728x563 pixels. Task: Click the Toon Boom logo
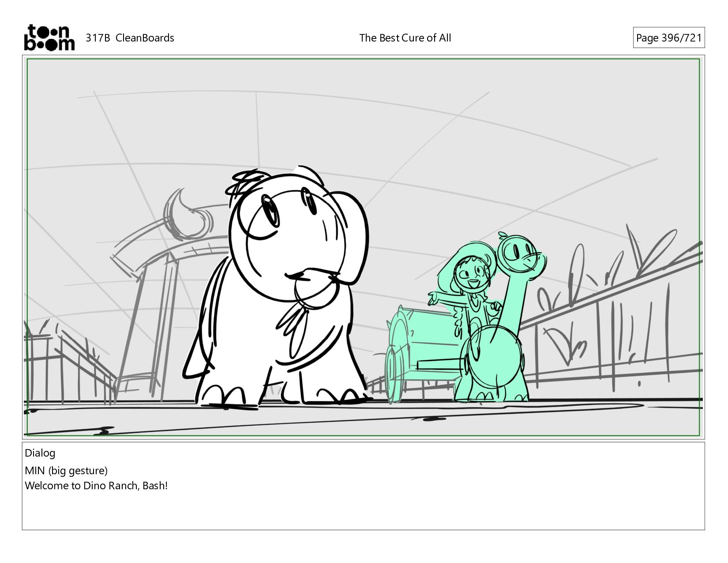coord(49,38)
